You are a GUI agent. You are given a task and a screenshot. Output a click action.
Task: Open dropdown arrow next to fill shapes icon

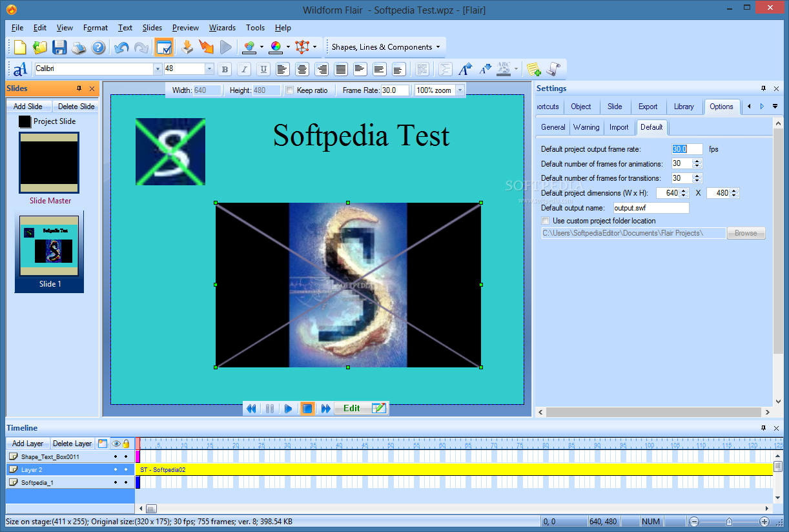(x=261, y=47)
